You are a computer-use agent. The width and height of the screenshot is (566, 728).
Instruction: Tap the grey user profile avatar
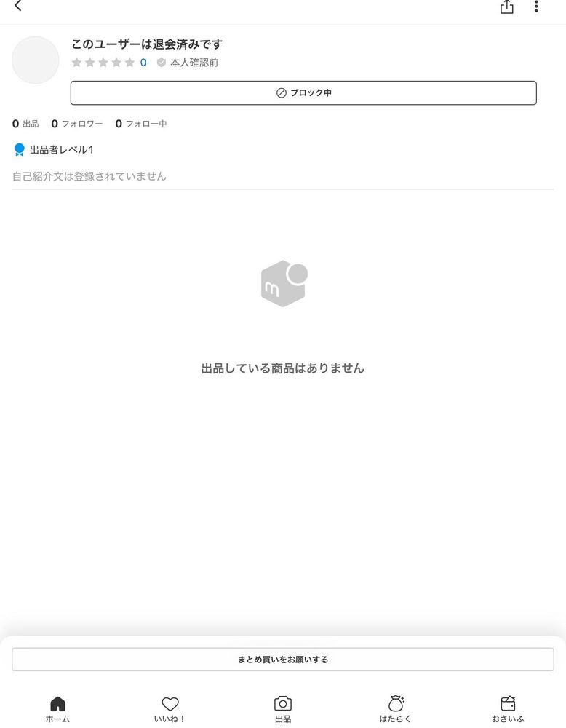click(35, 60)
